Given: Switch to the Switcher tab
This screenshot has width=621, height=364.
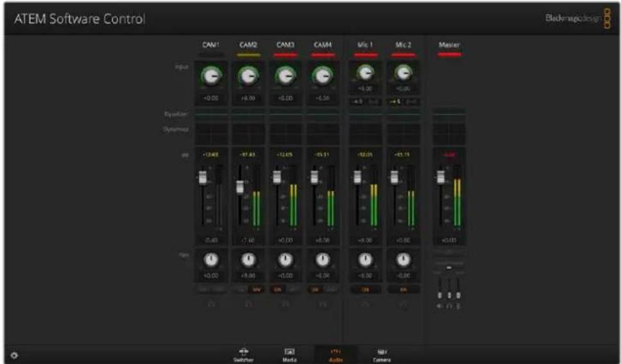Looking at the screenshot, I should [244, 355].
